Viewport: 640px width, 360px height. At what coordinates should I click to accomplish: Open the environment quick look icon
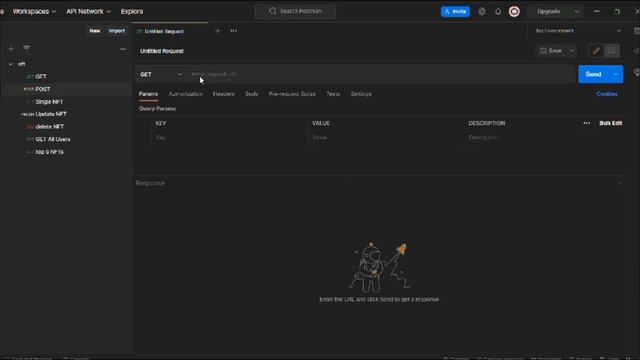(x=636, y=31)
